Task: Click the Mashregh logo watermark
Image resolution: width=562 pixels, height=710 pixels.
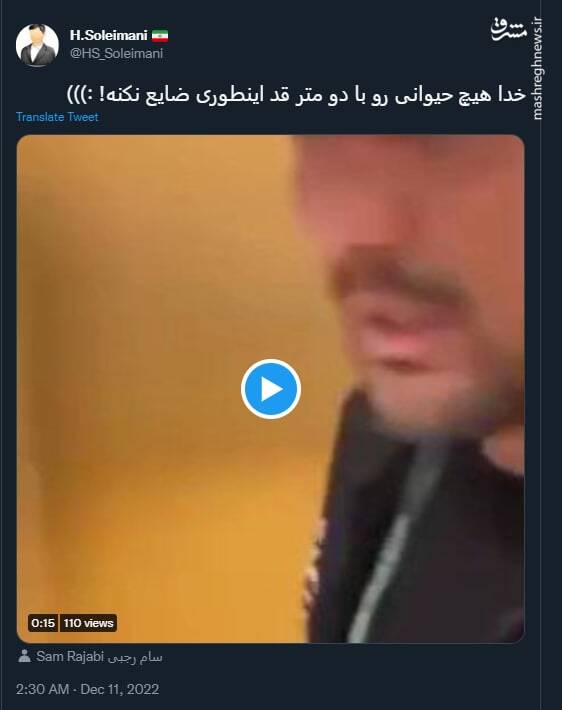Action: (509, 30)
